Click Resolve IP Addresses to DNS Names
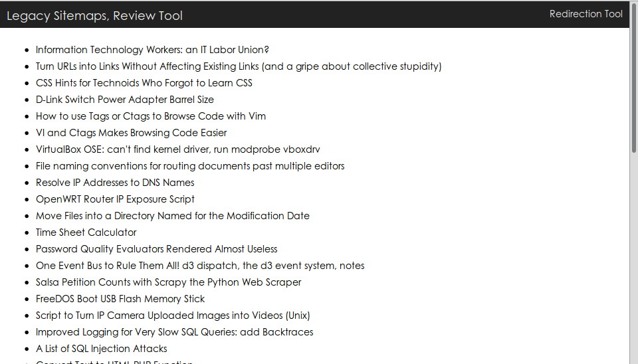 (x=115, y=183)
